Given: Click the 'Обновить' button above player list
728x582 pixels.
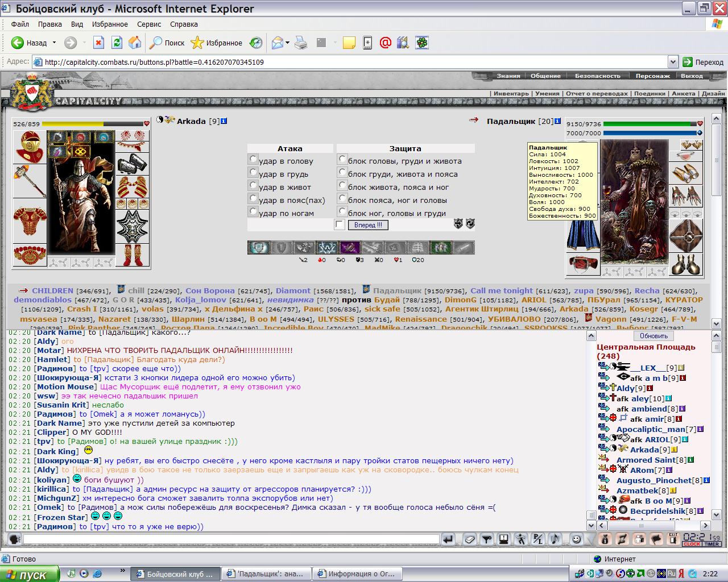Looking at the screenshot, I should pyautogui.click(x=653, y=336).
